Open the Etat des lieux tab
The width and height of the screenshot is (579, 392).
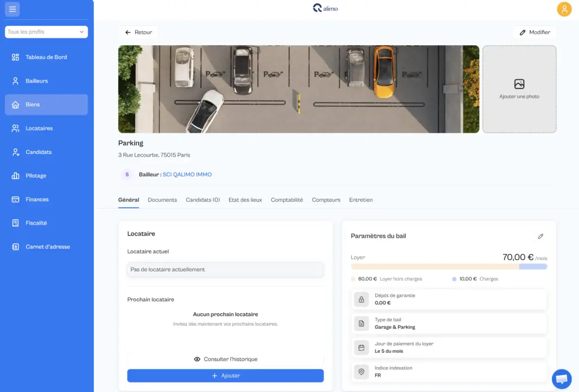tap(245, 200)
